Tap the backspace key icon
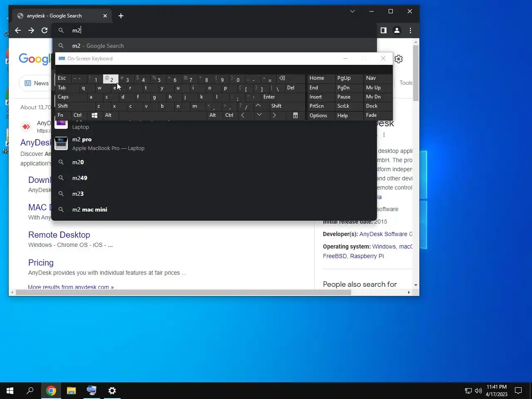Image resolution: width=532 pixels, height=399 pixels. 291,79
